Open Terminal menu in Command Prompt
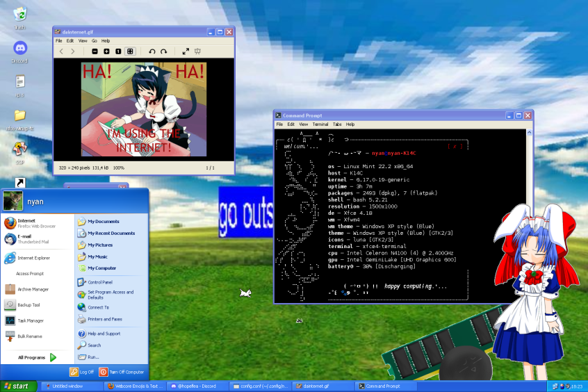The height and width of the screenshot is (392, 588). click(x=320, y=124)
